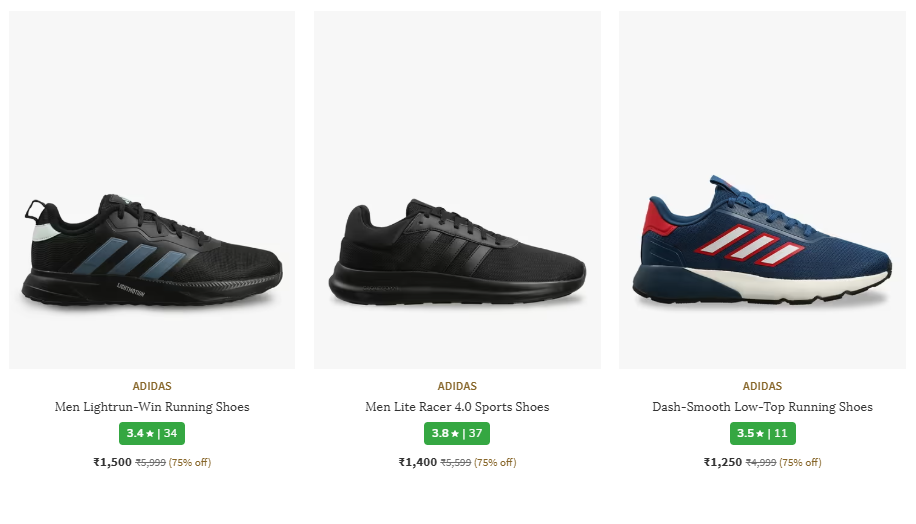Open the 3.4 star rating badge
The width and height of the screenshot is (916, 524).
pos(152,434)
